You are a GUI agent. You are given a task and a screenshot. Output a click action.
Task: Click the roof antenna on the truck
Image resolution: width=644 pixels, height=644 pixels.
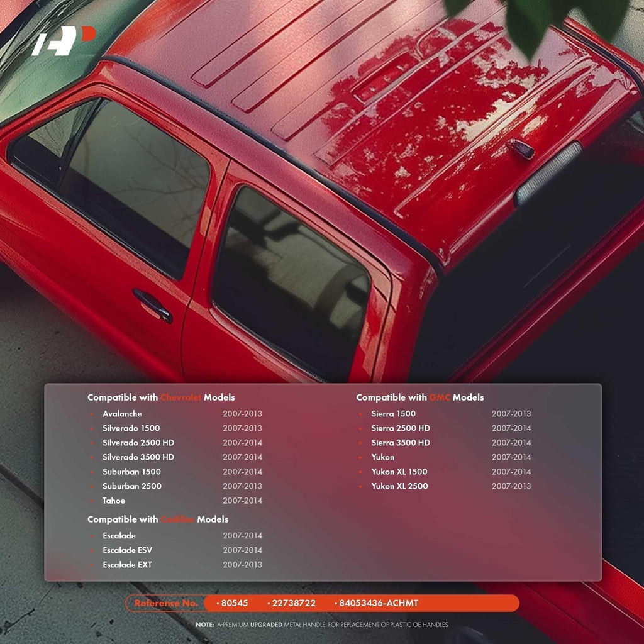tap(520, 148)
